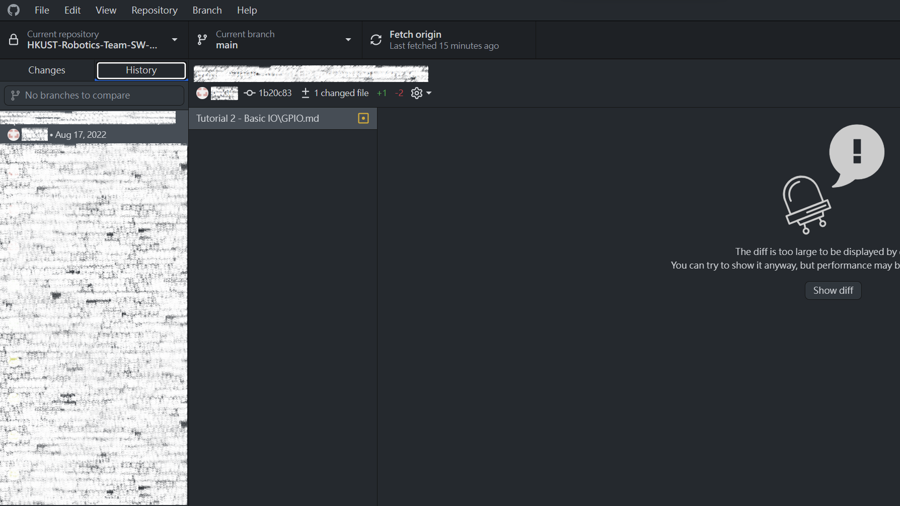This screenshot has height=506, width=900.
Task: Click modified status icon for GPIO.md
Action: [x=363, y=119]
